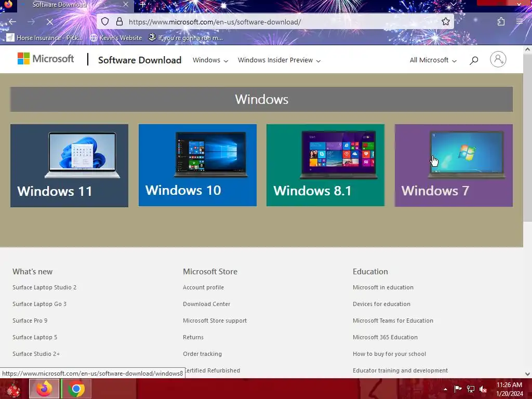
Task: Bookmark this page with the star icon
Action: [x=446, y=22]
